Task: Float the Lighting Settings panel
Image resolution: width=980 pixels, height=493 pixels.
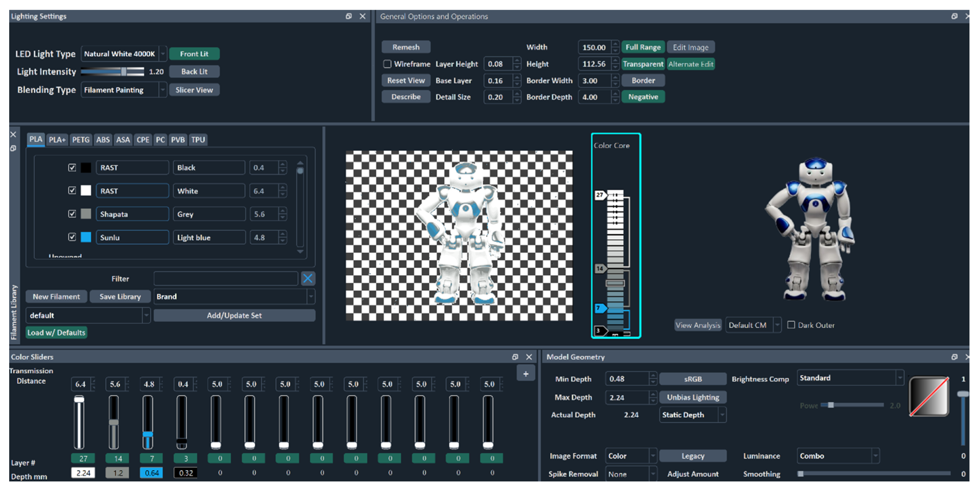Action: click(349, 16)
